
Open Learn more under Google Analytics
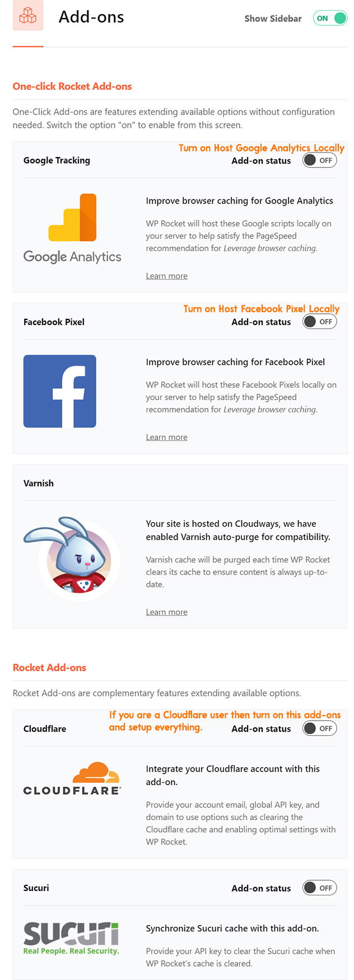pos(167,276)
